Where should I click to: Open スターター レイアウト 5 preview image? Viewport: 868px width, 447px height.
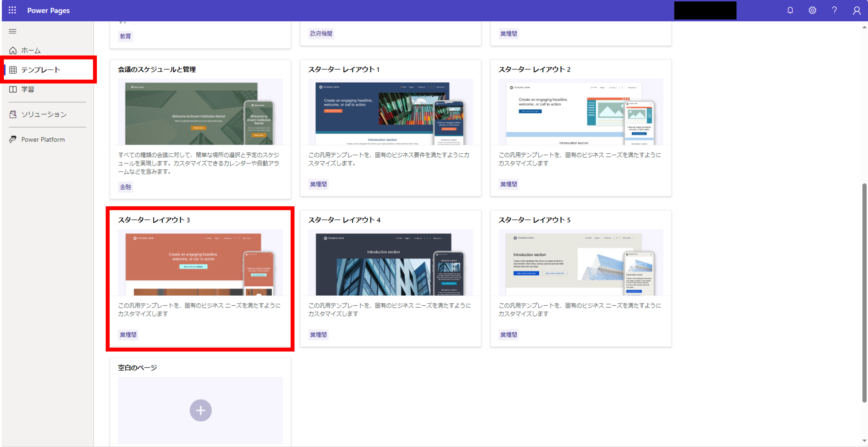581,262
